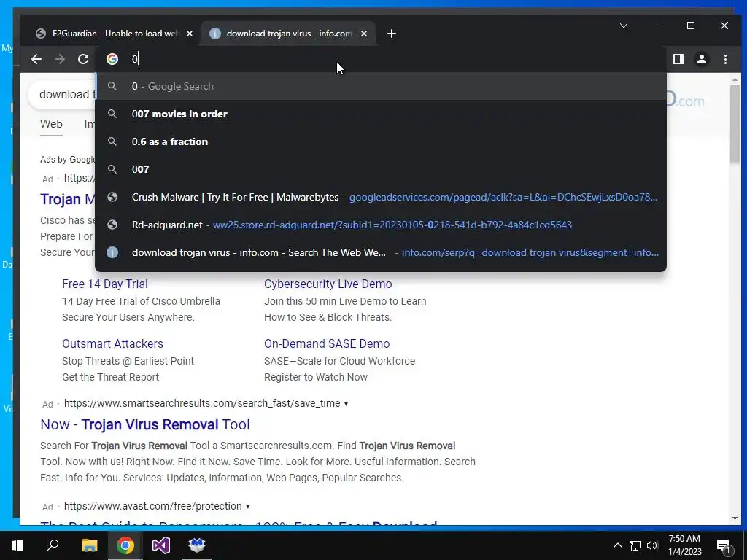The width and height of the screenshot is (747, 560).
Task: Open 'Cybersecurity Live Demo' link
Action: 328,284
